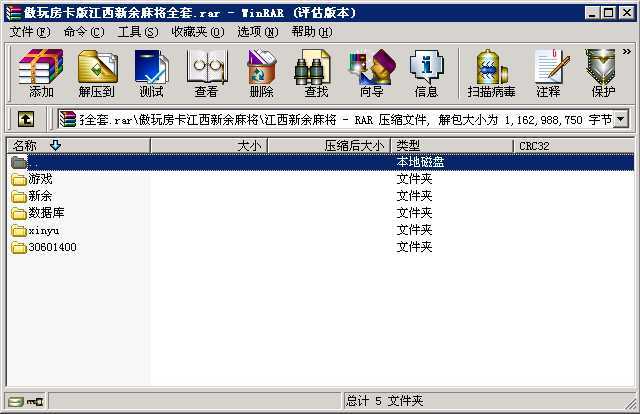Expand the archive path dropdown arrow

pos(621,119)
